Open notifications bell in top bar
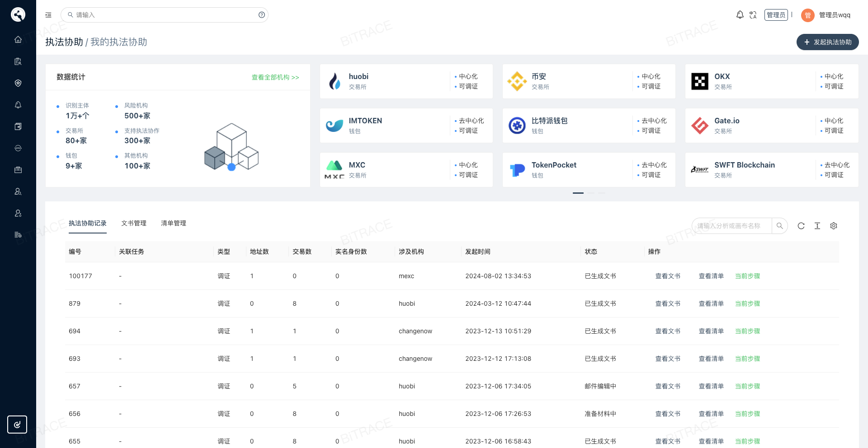This screenshot has width=868, height=448. coord(740,15)
